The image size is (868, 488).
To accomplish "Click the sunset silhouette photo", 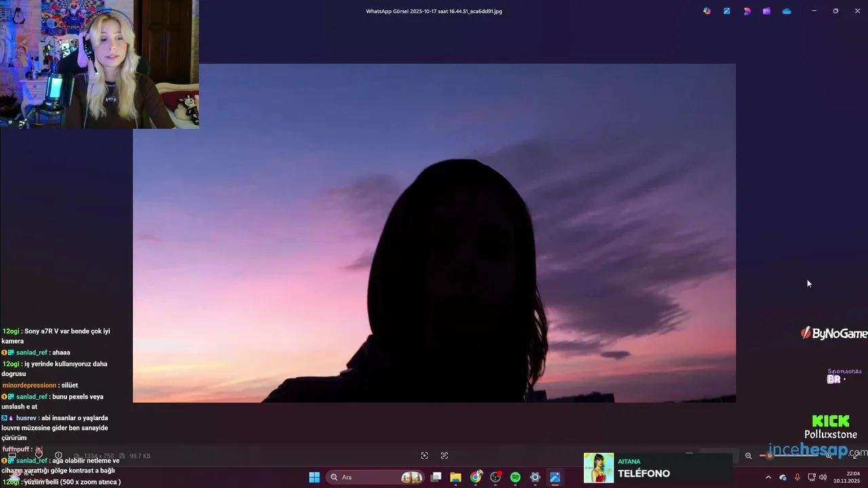I will pyautogui.click(x=434, y=233).
